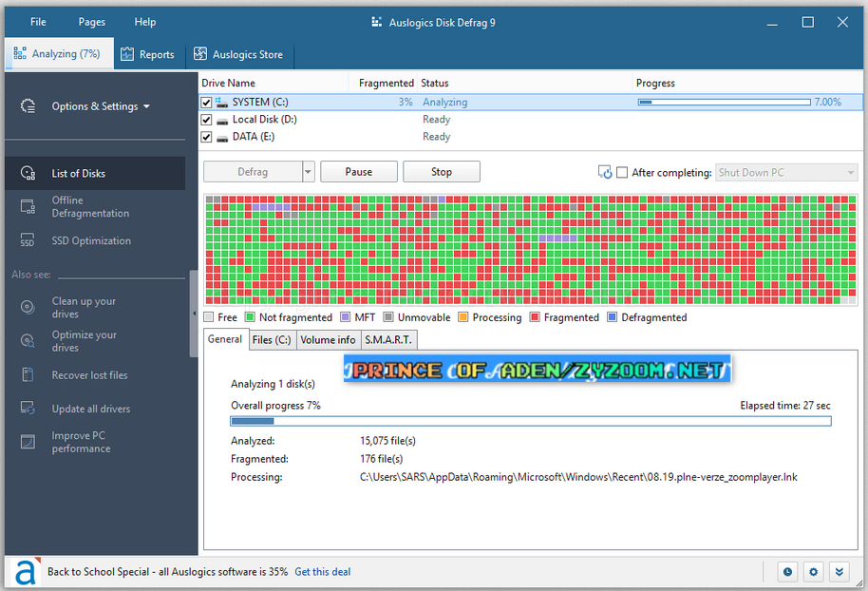The height and width of the screenshot is (591, 868).
Task: Uncheck the SYSTEM (C:) drive checkbox
Action: coord(206,103)
